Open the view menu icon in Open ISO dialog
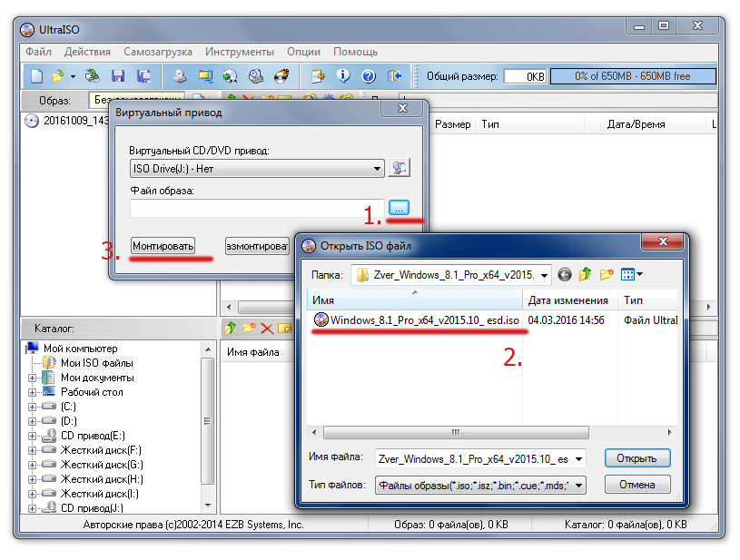This screenshot has width=740, height=560. pyautogui.click(x=631, y=274)
